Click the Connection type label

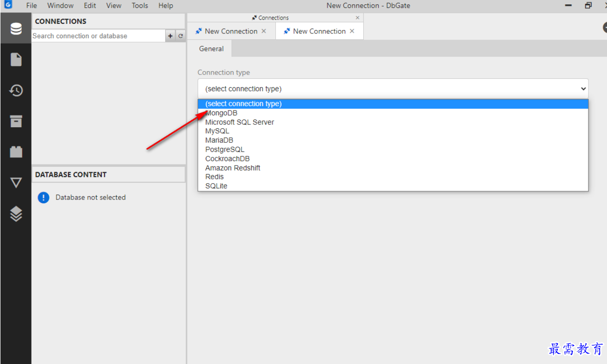click(224, 72)
